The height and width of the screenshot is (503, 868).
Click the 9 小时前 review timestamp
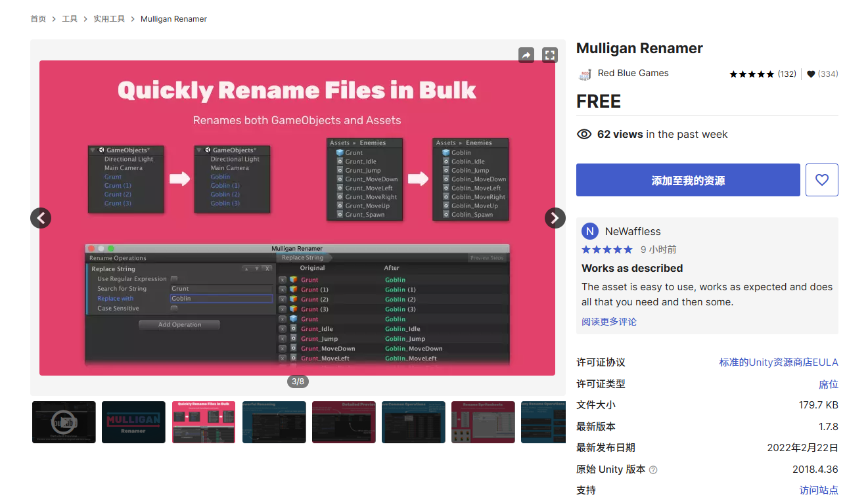pyautogui.click(x=658, y=250)
